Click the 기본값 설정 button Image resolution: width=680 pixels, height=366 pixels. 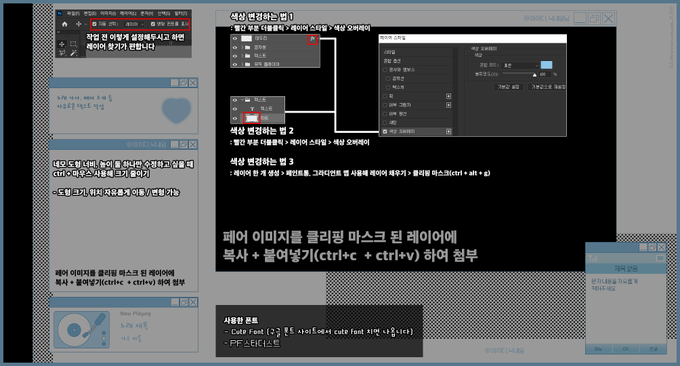pos(508,87)
